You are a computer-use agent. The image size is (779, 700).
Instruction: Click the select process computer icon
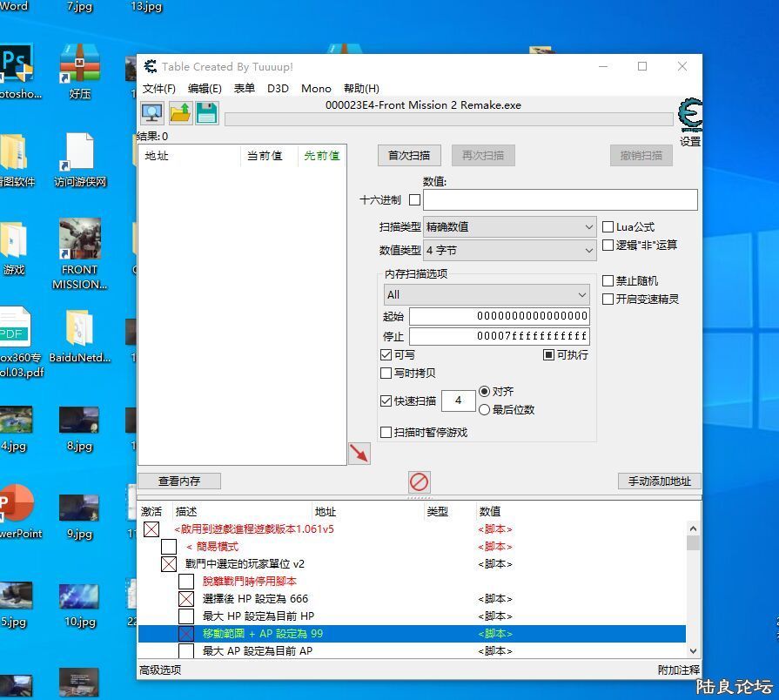coord(151,112)
